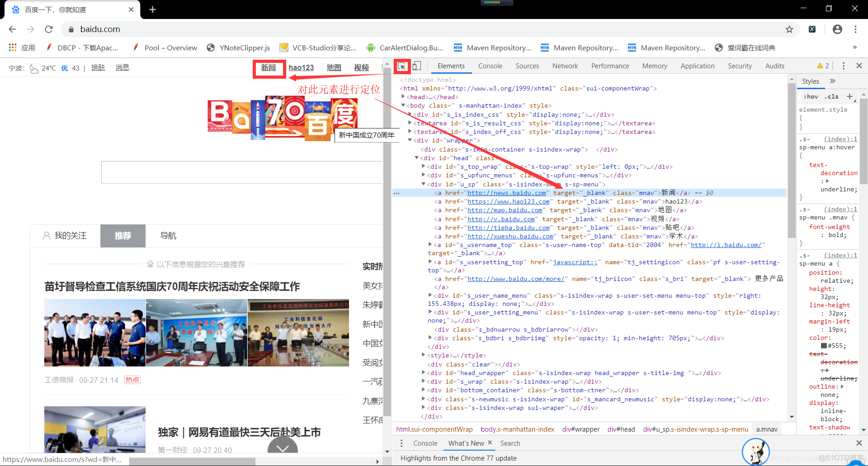Select the 我的关注 feed tab
Image resolution: width=868 pixels, height=466 pixels.
click(x=65, y=236)
